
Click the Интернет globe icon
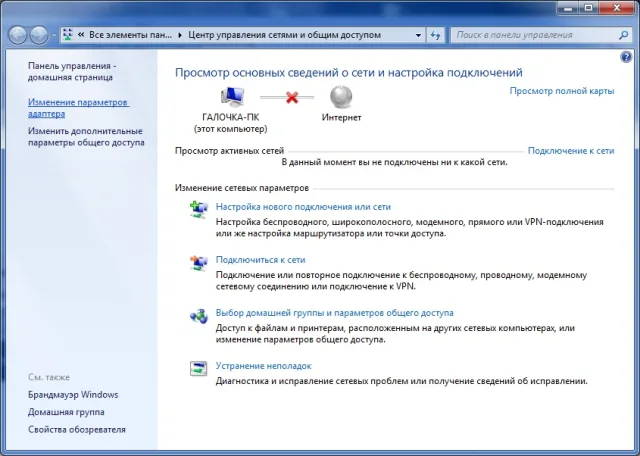[x=341, y=97]
